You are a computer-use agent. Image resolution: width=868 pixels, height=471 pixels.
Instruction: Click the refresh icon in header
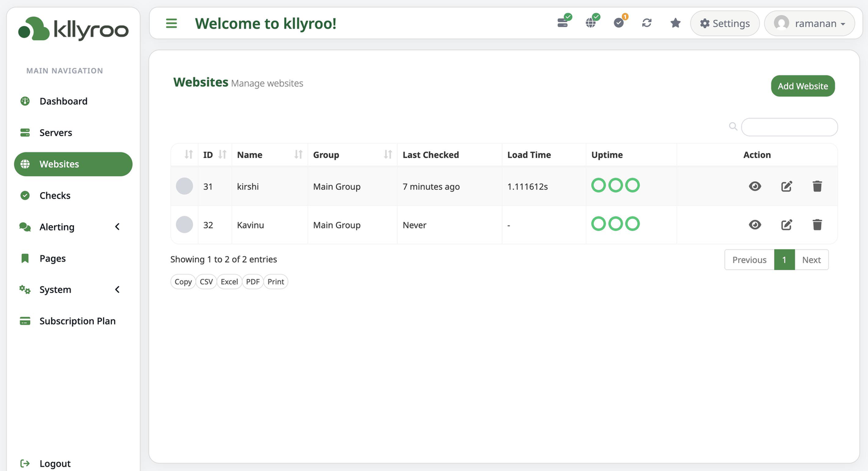click(647, 23)
